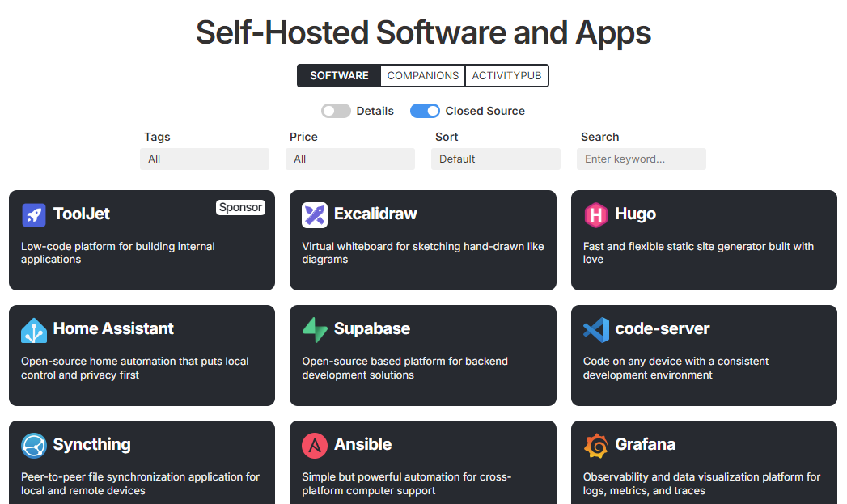Switch to the COMPANIONS tab
847x504 pixels.
[423, 75]
